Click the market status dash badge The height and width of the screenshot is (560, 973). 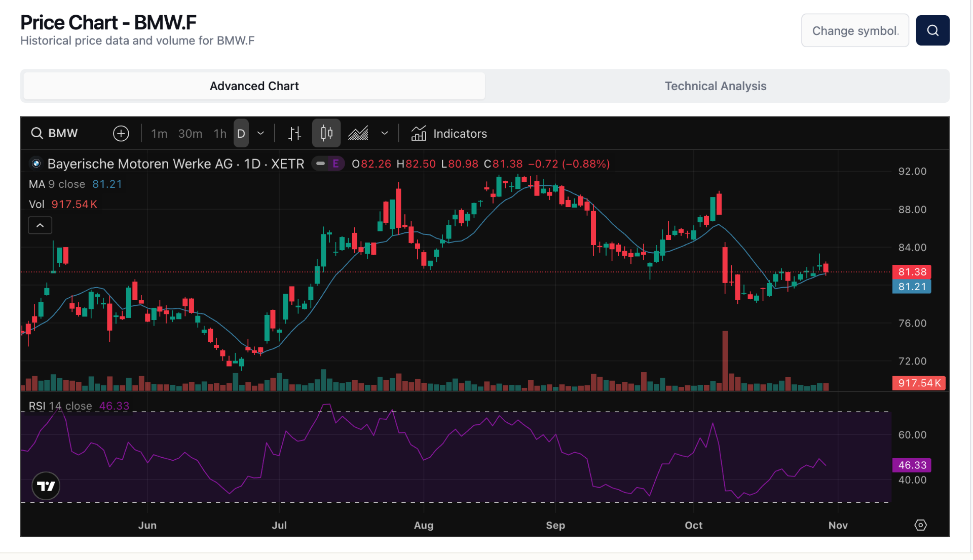(320, 164)
